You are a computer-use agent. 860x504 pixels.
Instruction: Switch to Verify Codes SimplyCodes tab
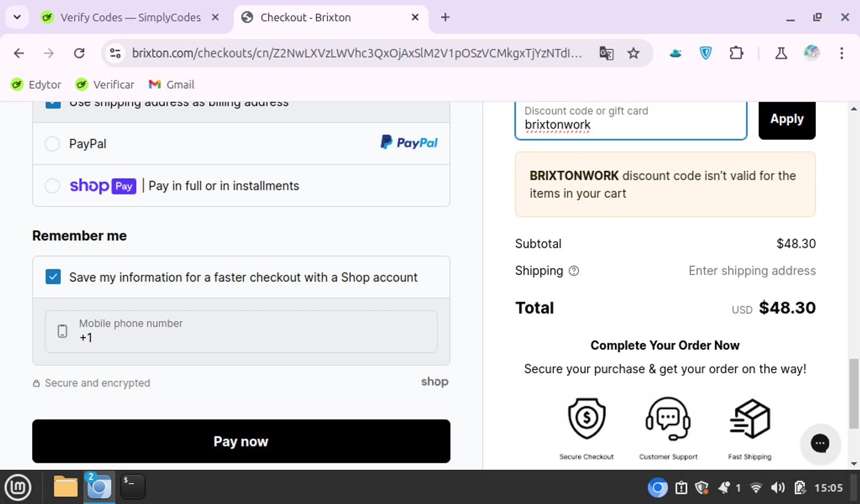pyautogui.click(x=131, y=18)
